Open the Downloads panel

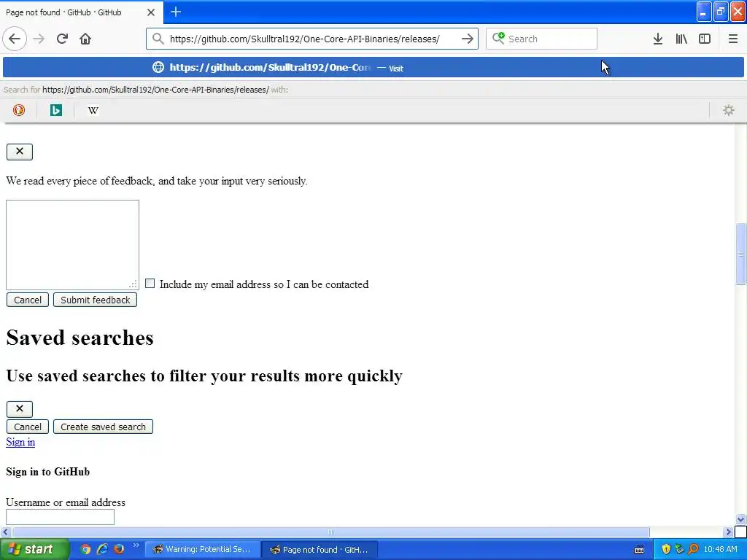click(x=658, y=39)
